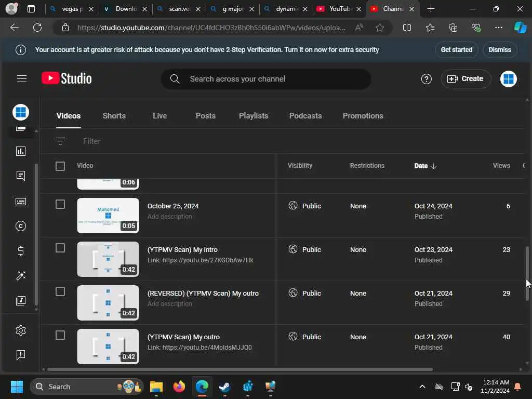Open Send feedback icon in sidebar

click(21, 355)
